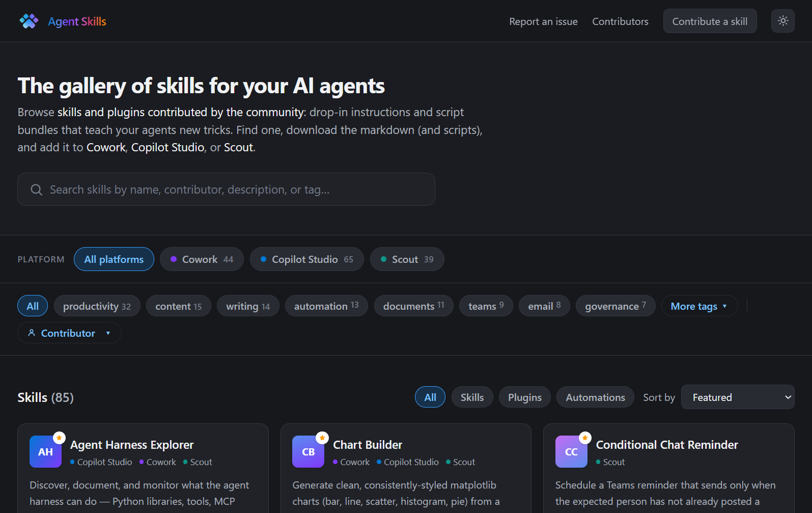
Task: Select the All type tab
Action: click(x=430, y=397)
